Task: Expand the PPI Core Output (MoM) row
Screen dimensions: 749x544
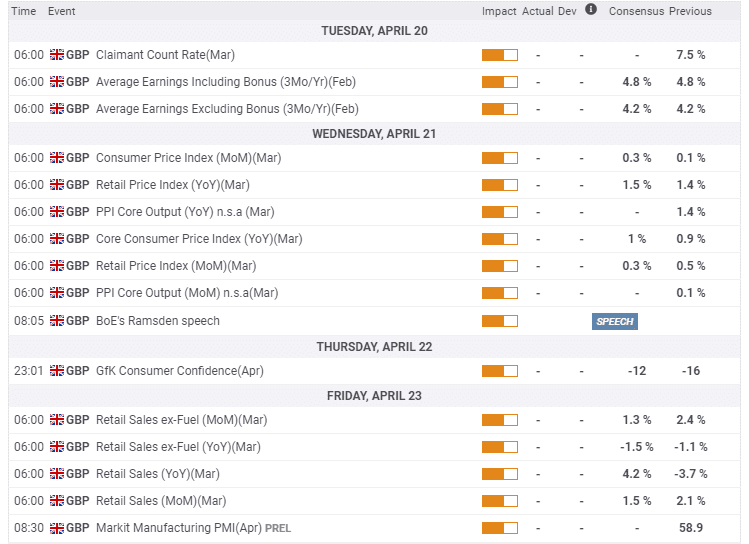Action: 374,293
